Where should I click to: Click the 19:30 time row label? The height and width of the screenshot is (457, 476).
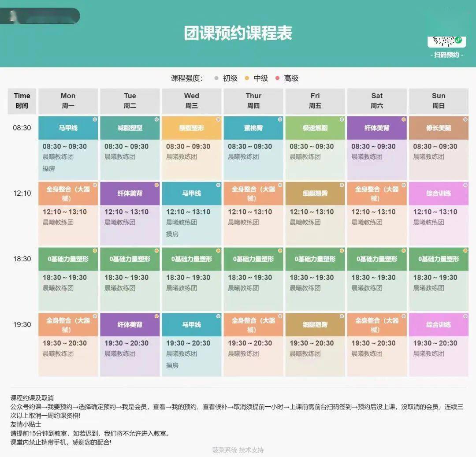tap(22, 324)
